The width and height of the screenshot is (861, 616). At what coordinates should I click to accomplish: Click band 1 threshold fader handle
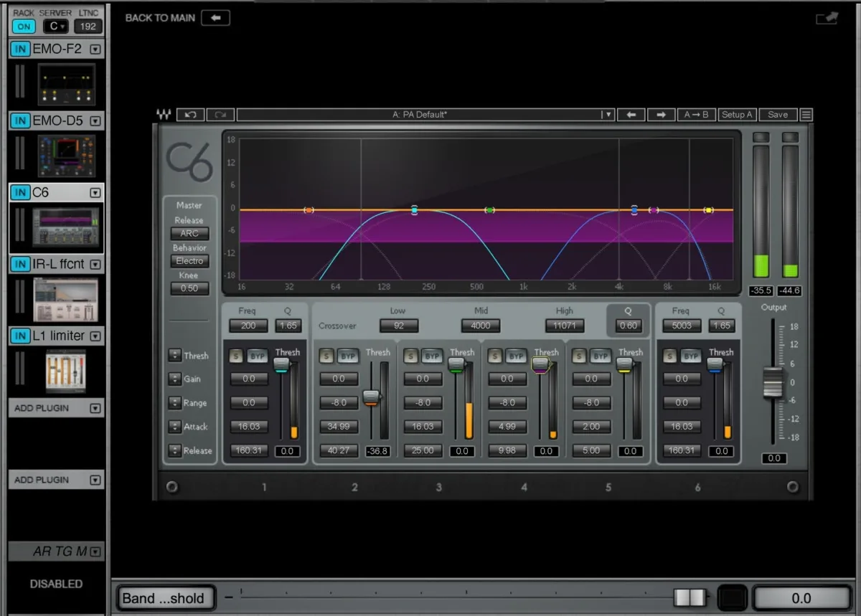[281, 365]
